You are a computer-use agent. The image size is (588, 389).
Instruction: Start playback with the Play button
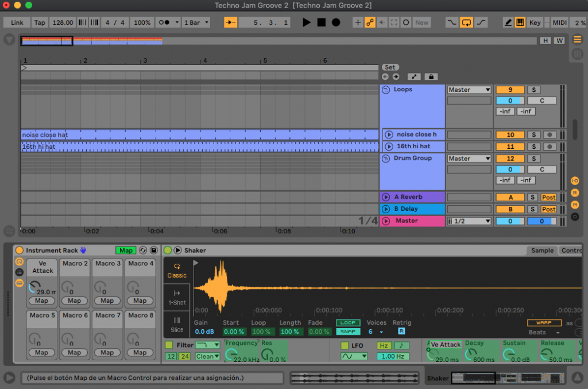tap(307, 22)
